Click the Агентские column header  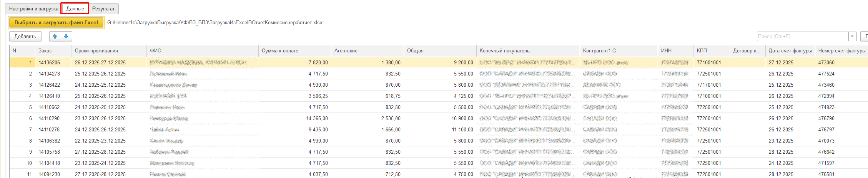(367, 50)
